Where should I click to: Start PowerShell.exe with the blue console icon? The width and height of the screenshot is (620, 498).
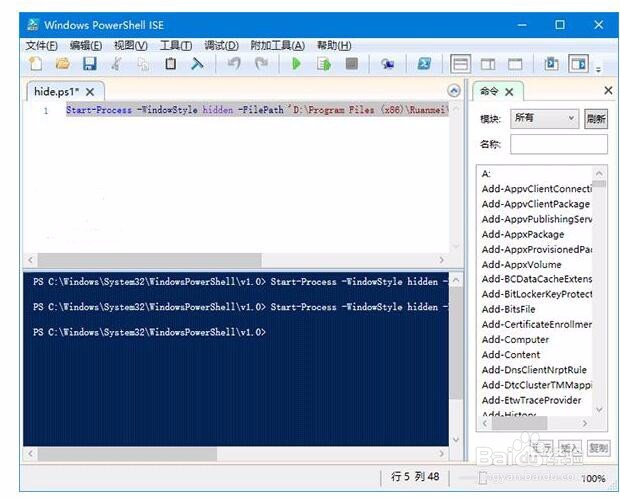point(424,64)
